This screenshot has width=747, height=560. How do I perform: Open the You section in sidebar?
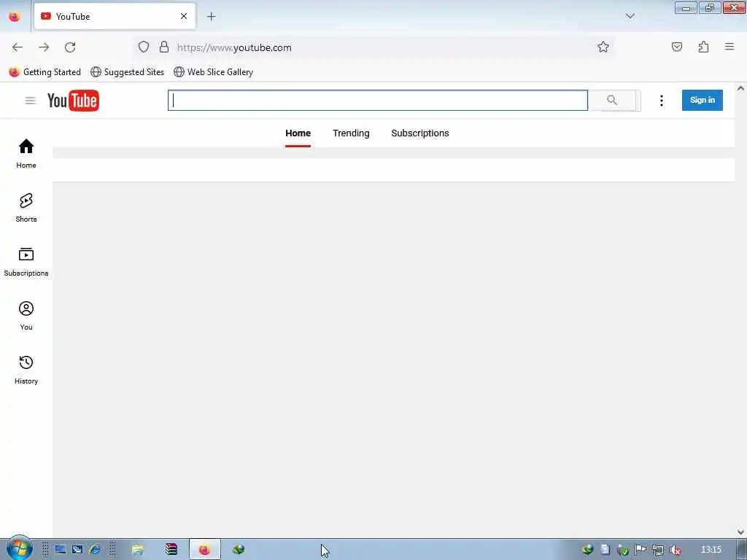pyautogui.click(x=26, y=316)
